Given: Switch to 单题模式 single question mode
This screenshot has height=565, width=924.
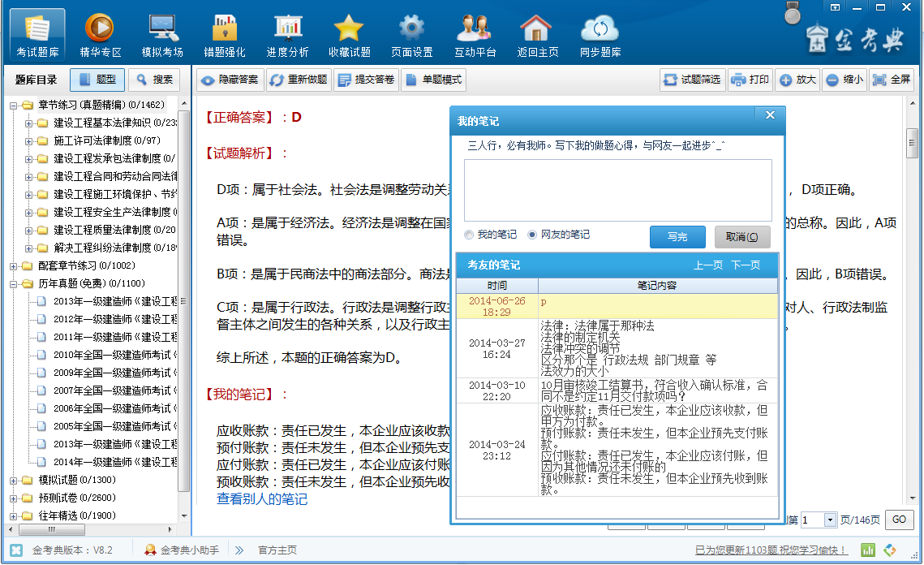Looking at the screenshot, I should point(434,80).
